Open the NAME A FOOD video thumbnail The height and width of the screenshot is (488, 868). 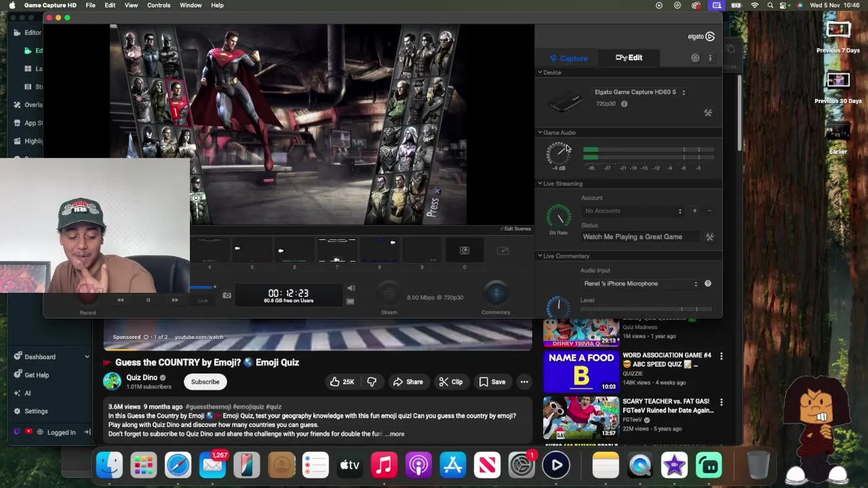tap(581, 371)
